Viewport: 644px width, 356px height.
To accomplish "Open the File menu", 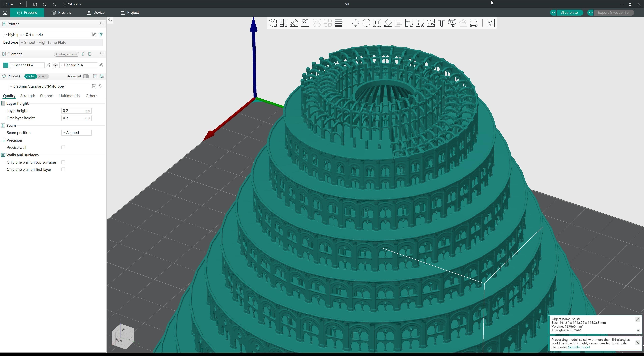I will (8, 4).
